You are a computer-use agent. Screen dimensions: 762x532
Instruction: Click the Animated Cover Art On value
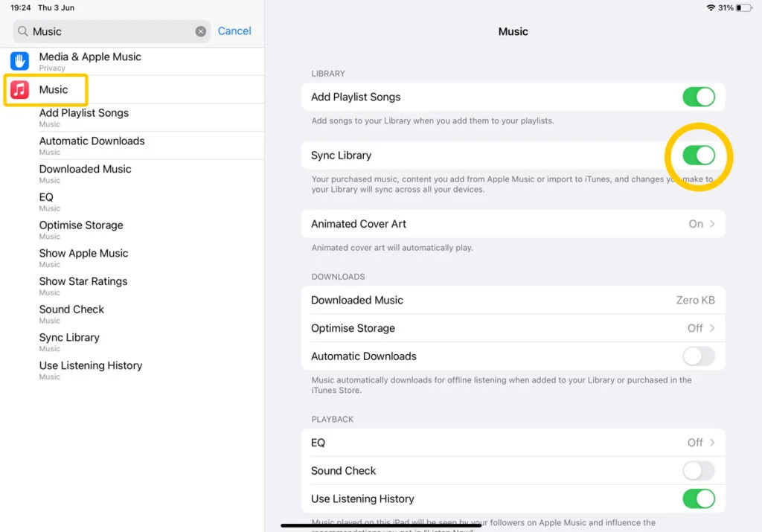tap(696, 224)
